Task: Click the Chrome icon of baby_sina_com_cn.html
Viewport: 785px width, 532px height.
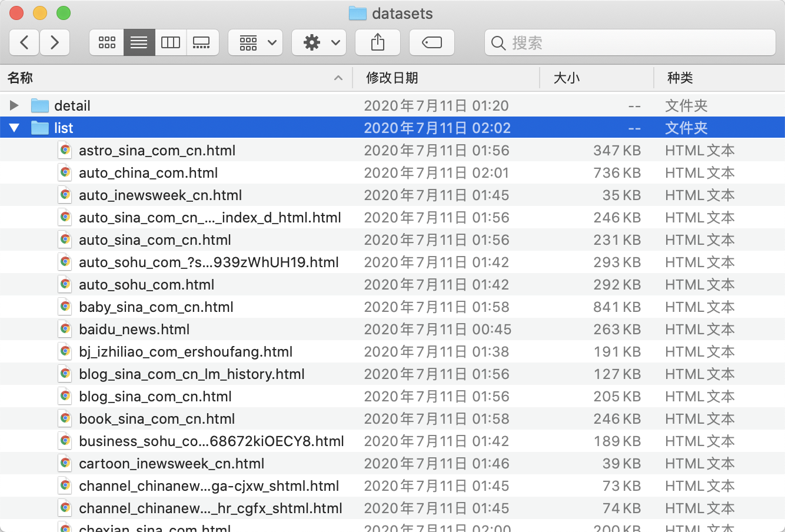Action: 65,307
